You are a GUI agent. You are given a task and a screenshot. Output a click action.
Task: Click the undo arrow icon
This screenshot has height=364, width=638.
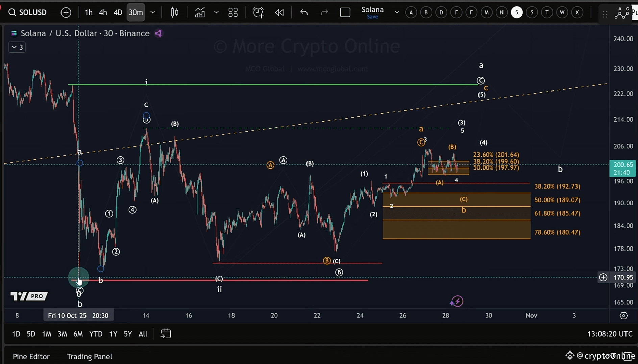[x=303, y=12]
